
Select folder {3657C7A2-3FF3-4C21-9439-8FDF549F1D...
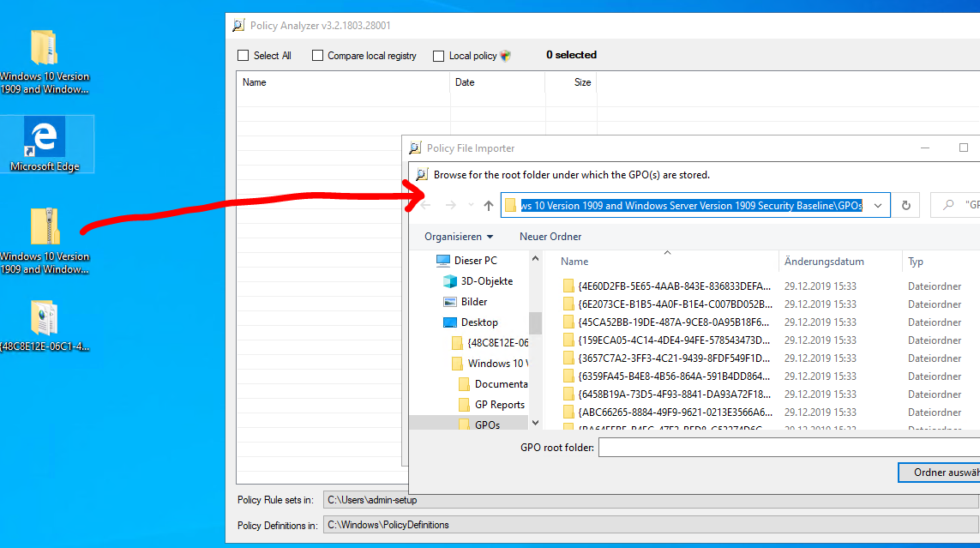666,358
